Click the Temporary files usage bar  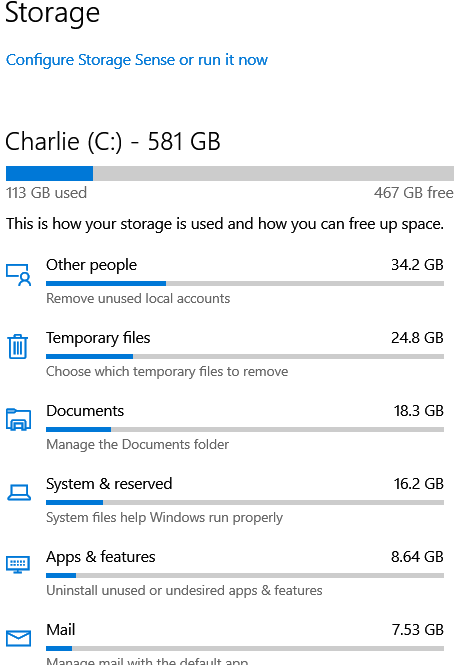point(245,356)
